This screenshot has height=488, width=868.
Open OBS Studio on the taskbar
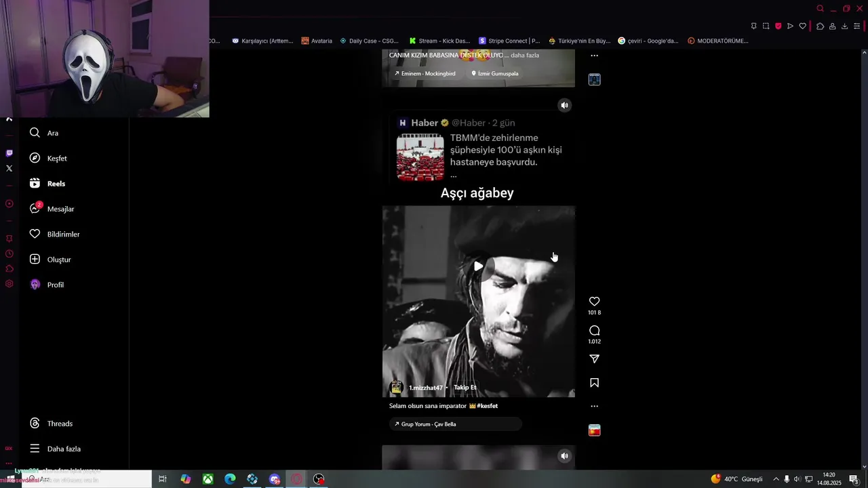(319, 479)
